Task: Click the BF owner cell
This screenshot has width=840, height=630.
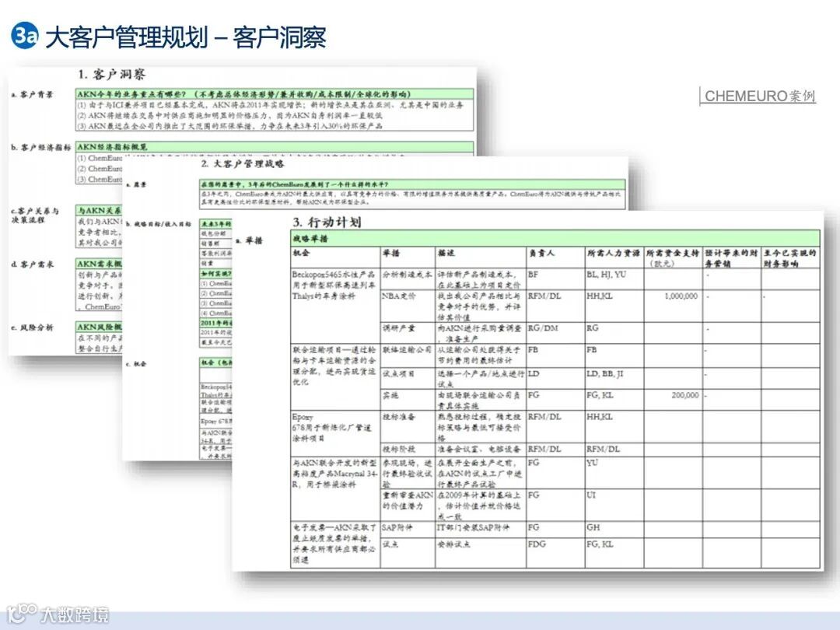Action: [x=555, y=279]
